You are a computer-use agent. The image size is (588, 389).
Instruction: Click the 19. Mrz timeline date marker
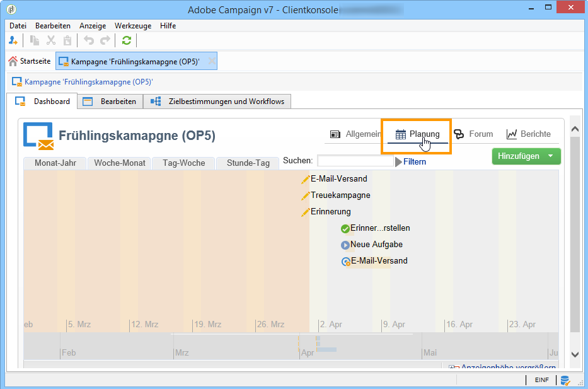pos(207,325)
